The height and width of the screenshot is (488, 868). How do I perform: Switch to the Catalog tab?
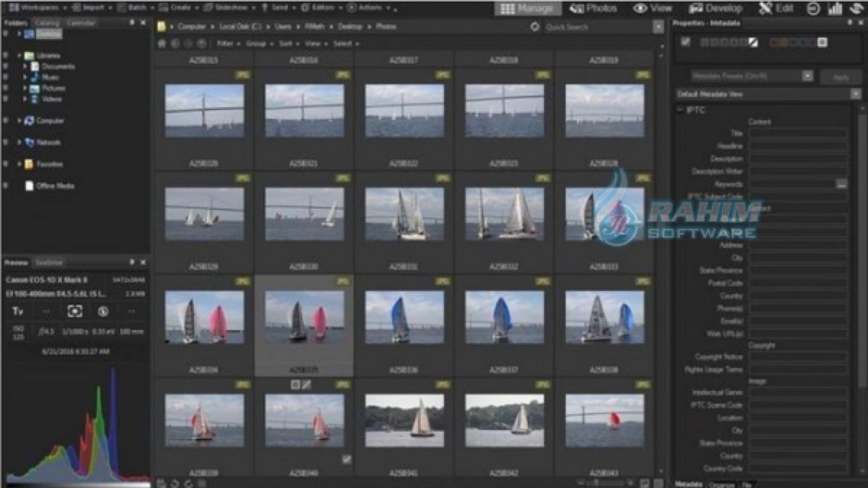point(47,23)
